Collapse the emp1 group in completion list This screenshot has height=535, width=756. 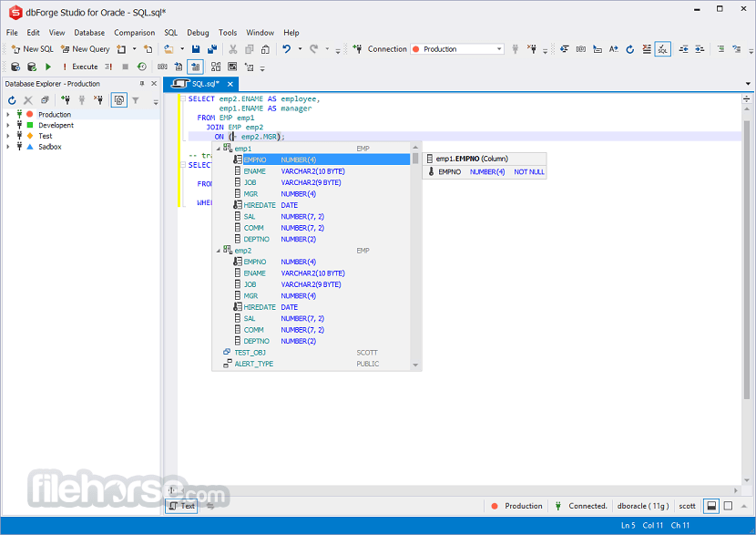218,149
